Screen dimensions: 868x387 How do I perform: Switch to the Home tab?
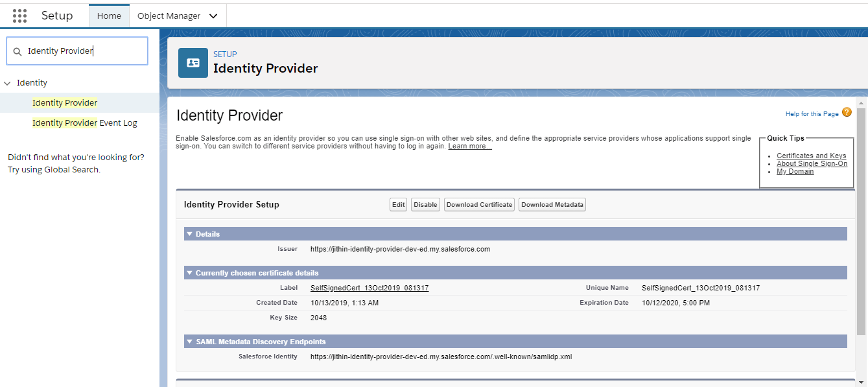pos(109,16)
